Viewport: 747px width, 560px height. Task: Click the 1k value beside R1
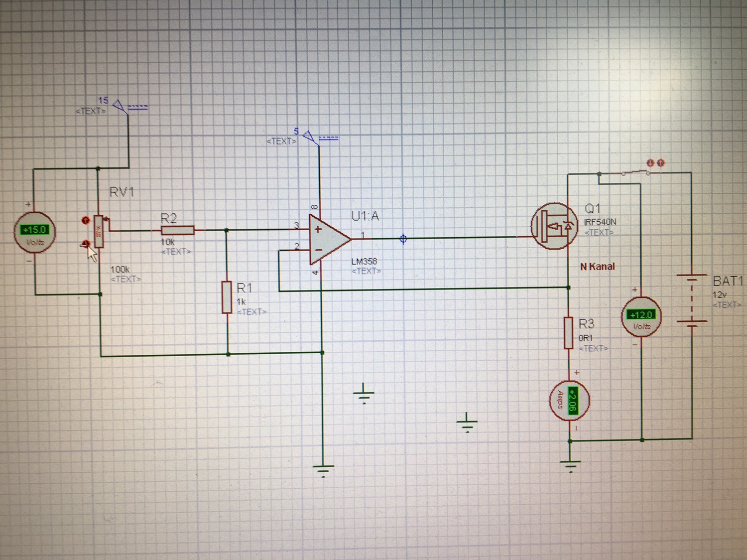point(241,302)
